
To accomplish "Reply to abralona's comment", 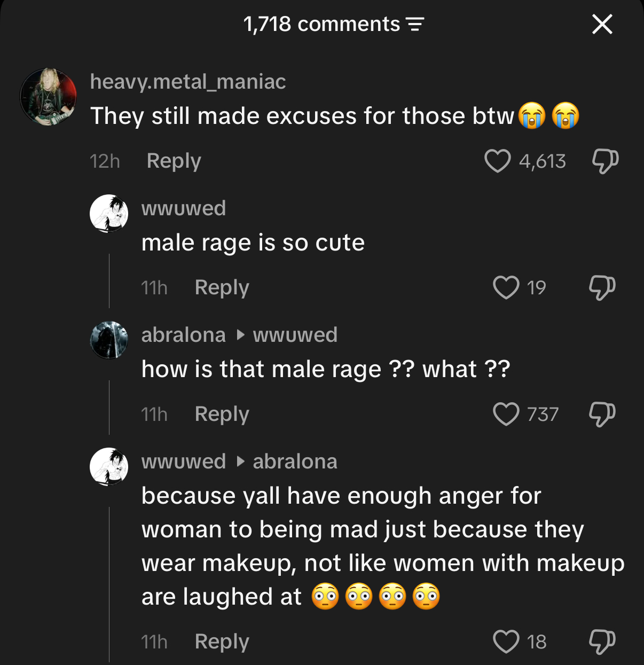I will click(222, 414).
